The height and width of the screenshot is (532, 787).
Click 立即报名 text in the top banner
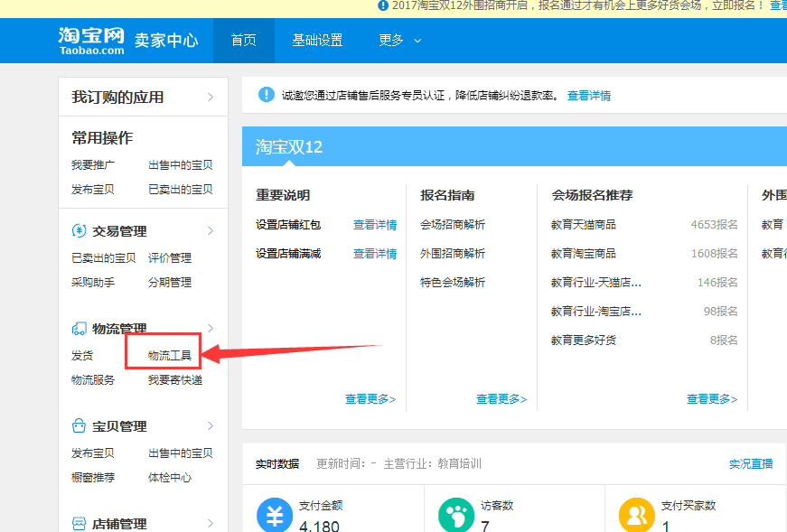pos(735,5)
